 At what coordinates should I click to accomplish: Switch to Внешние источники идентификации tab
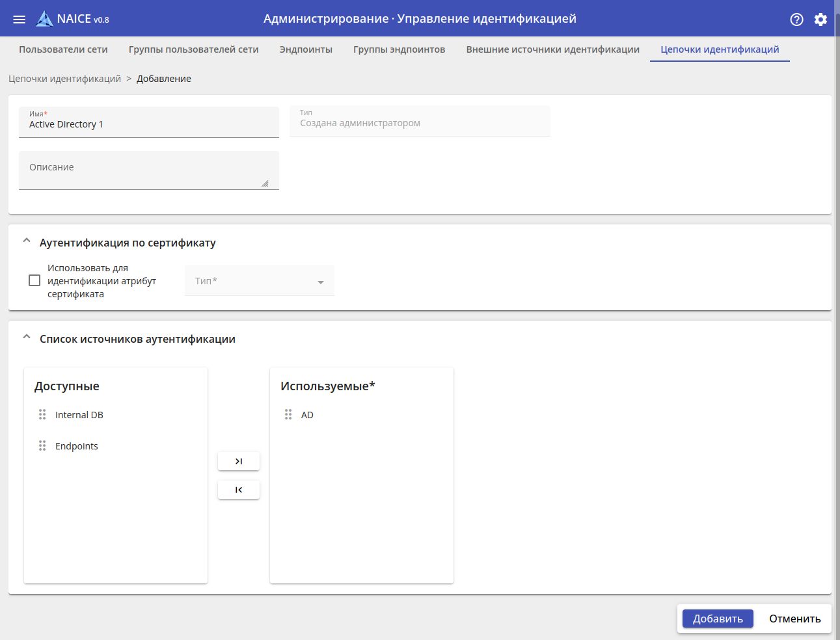(x=552, y=49)
